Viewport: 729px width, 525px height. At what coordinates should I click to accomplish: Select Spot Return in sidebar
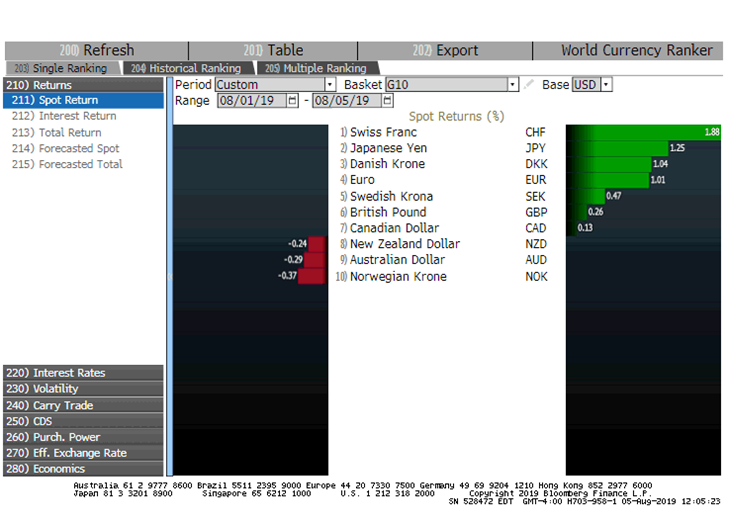click(x=82, y=101)
